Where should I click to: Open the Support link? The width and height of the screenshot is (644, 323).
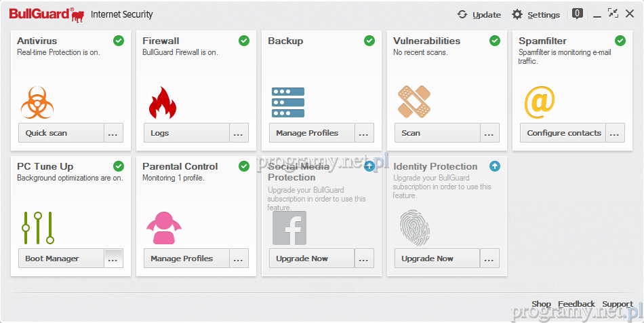tap(617, 304)
